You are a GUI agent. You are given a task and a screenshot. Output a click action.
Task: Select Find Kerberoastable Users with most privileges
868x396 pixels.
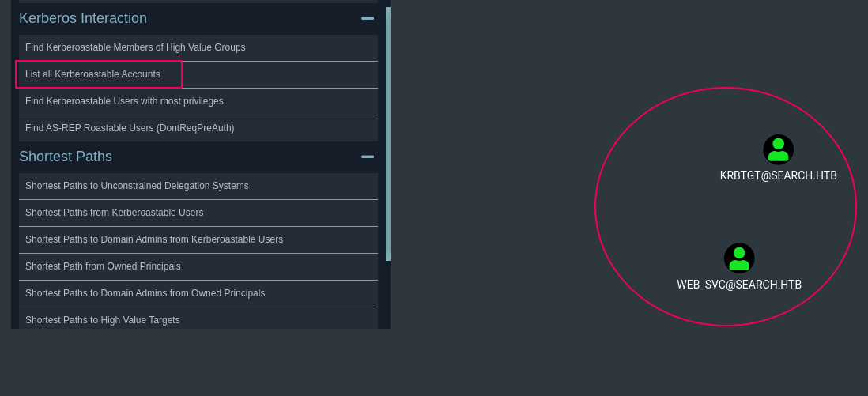click(124, 101)
